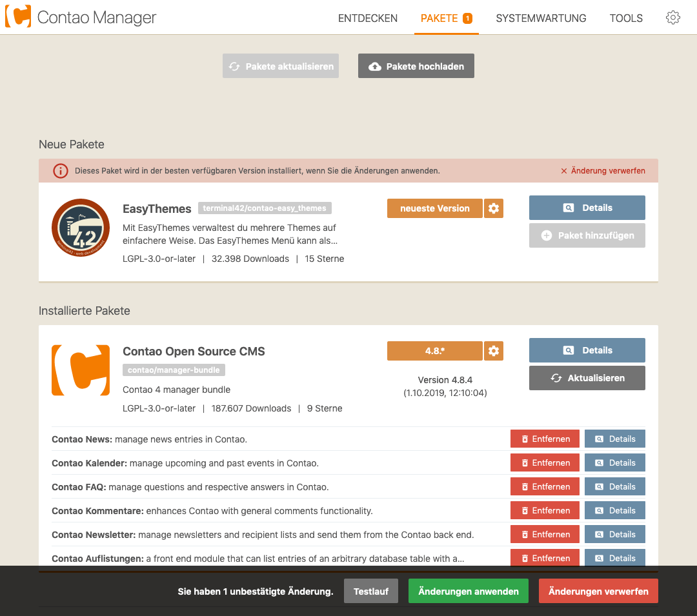Click the 32.398 Downloads text
Screen dimensions: 697x616
250,259
